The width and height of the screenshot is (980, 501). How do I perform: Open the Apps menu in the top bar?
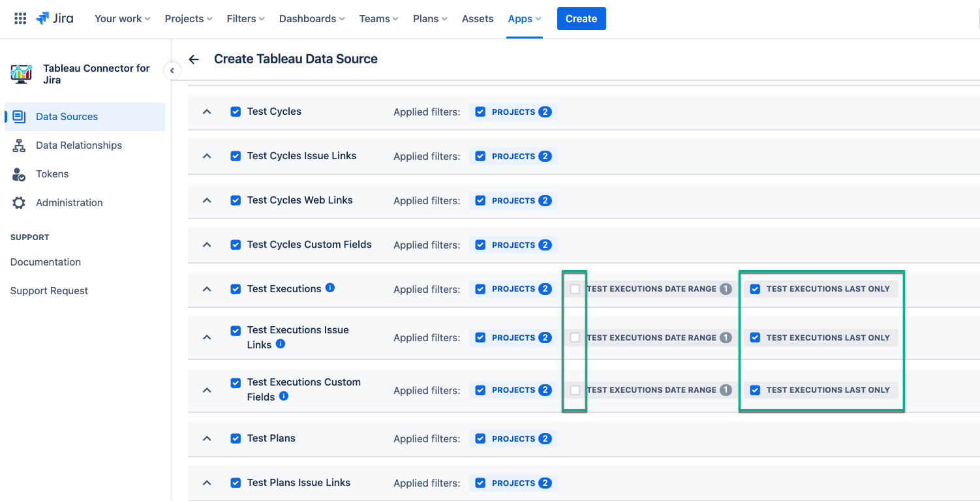(x=525, y=19)
